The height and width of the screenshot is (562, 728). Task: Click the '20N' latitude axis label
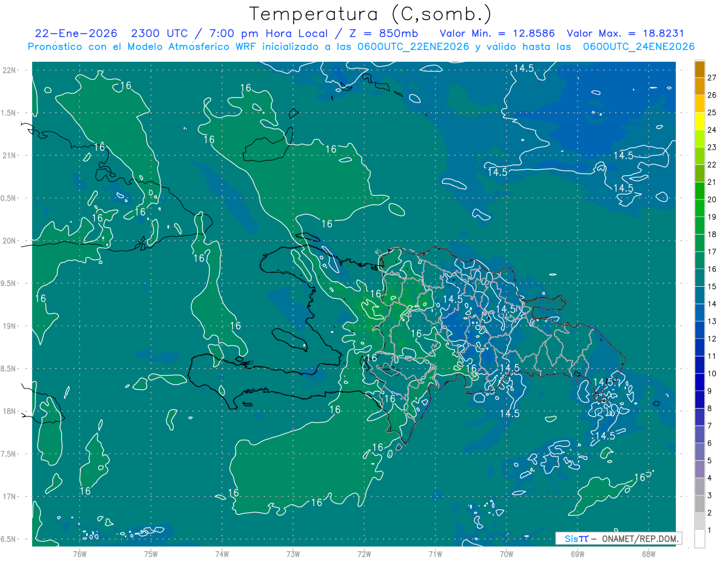click(x=10, y=241)
